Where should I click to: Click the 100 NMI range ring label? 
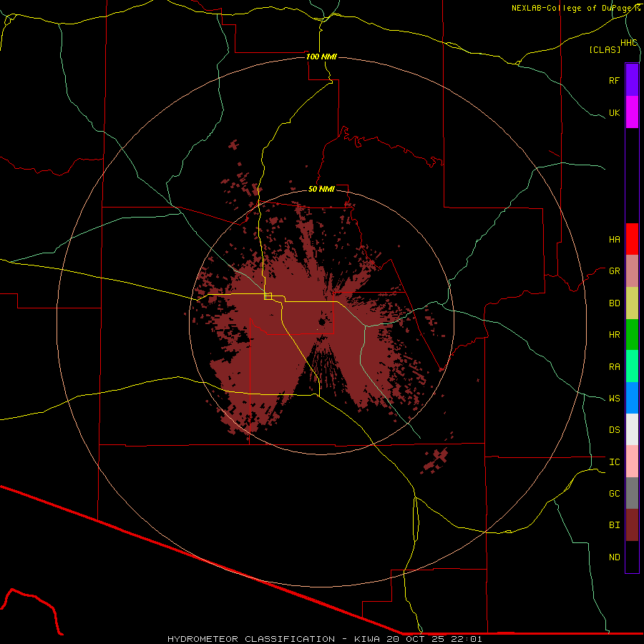(x=321, y=57)
